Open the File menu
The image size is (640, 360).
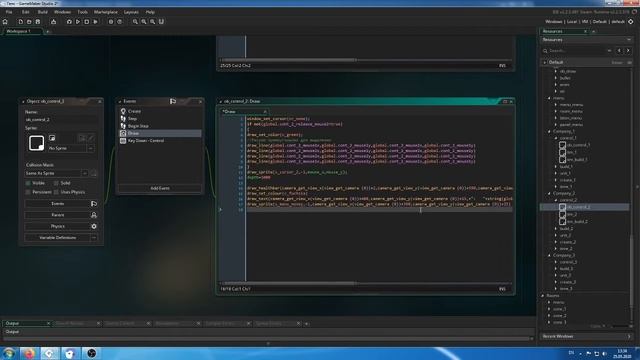click(9, 12)
